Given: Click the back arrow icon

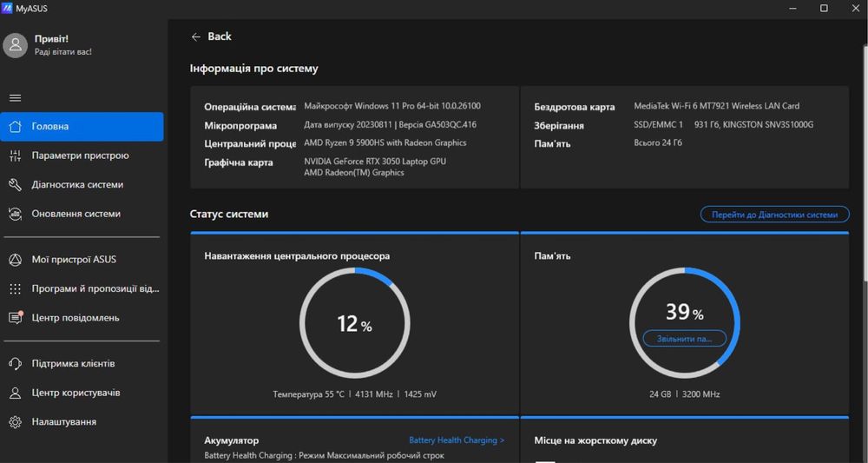Looking at the screenshot, I should click(196, 36).
